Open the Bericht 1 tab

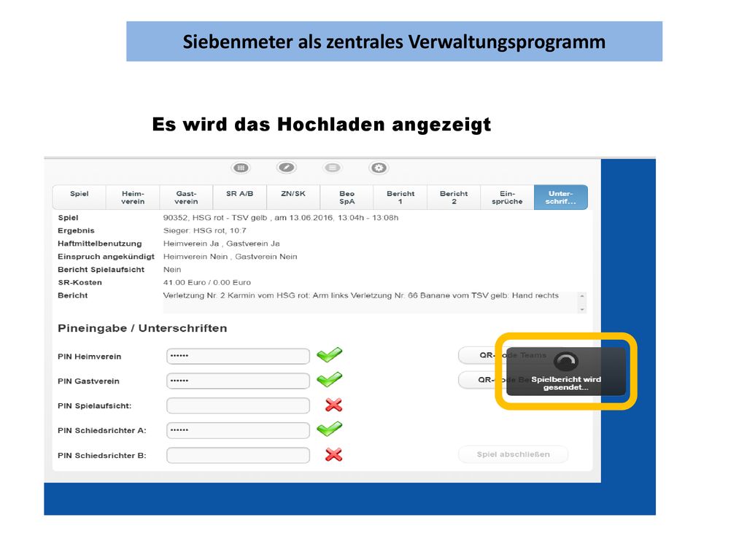[x=400, y=197]
